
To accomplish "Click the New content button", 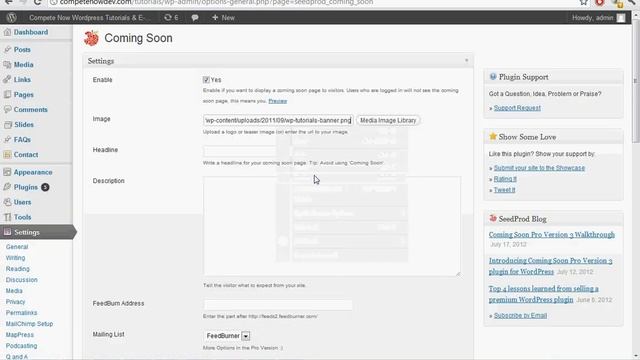I will coord(223,18).
